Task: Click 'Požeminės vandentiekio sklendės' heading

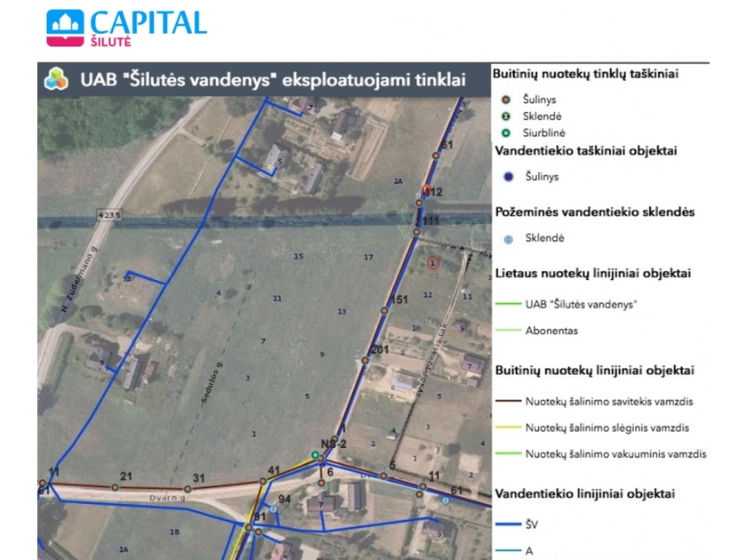Action: click(595, 212)
